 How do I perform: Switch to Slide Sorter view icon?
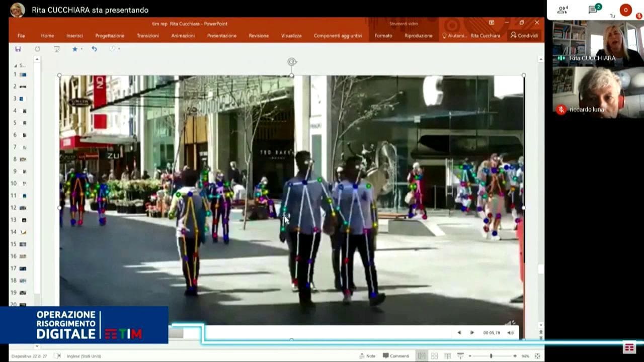coord(435,356)
